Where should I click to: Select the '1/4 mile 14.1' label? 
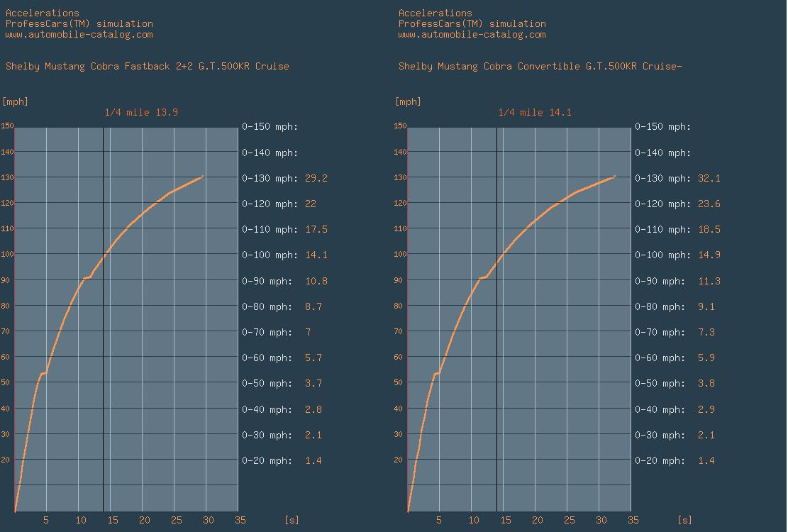click(535, 113)
